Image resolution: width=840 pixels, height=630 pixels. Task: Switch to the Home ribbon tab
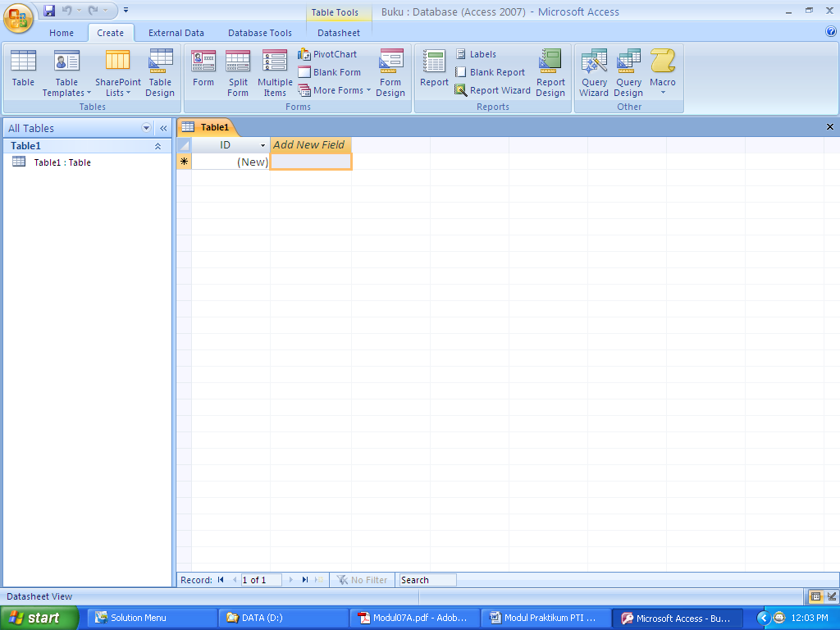click(62, 33)
